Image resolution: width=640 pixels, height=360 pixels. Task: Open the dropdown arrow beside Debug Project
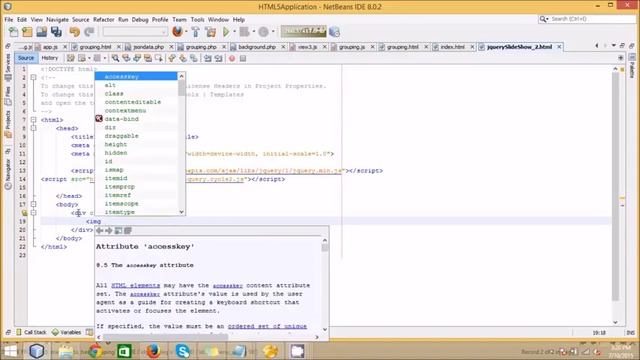click(x=253, y=32)
